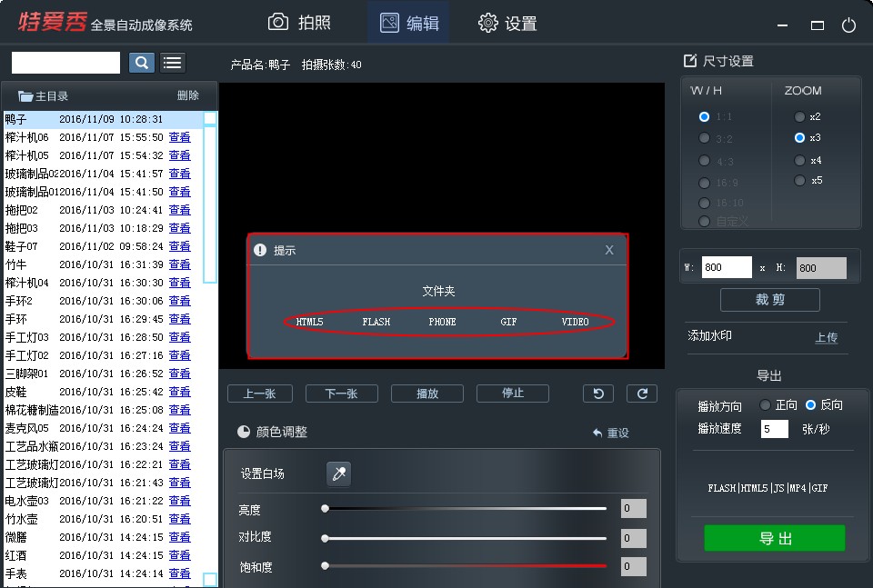Click 上一张 previous frame button
Screen dimensions: 873x588
(260, 394)
